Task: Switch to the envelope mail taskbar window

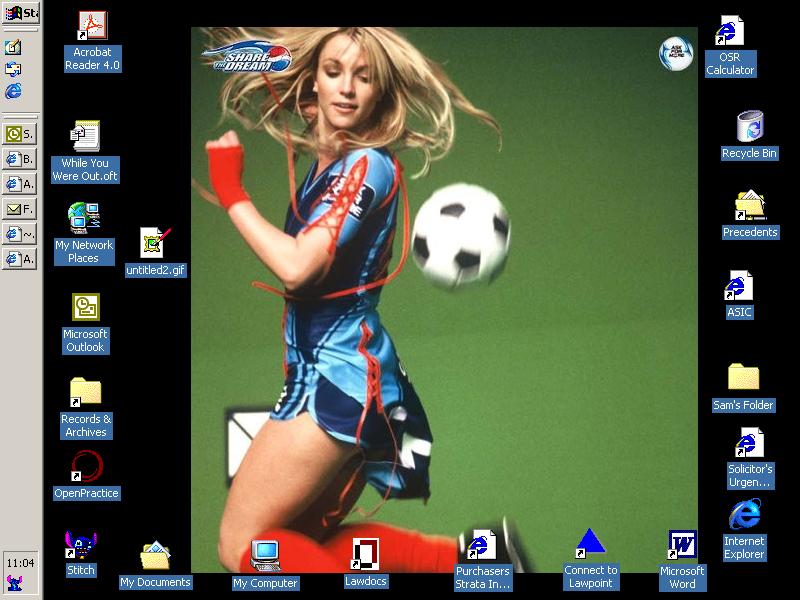Action: tap(20, 209)
